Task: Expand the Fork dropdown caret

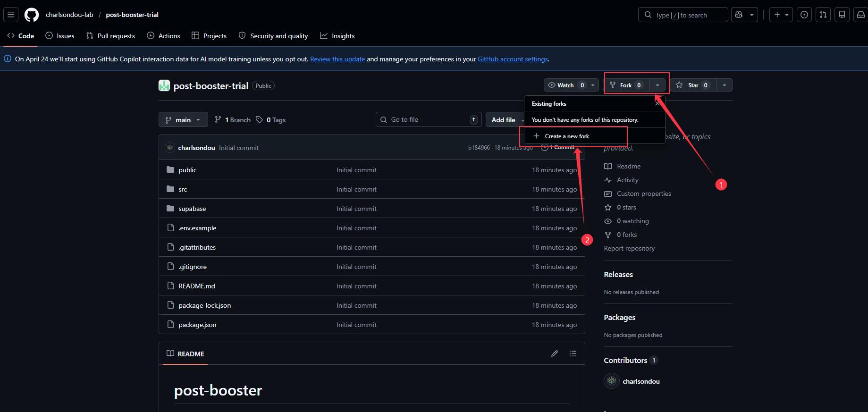Action: [657, 85]
